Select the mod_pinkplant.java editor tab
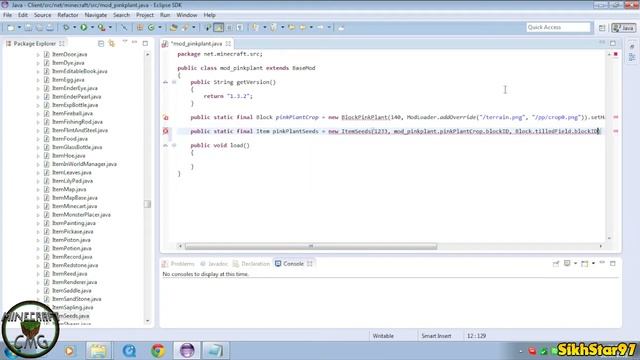 click(x=197, y=44)
